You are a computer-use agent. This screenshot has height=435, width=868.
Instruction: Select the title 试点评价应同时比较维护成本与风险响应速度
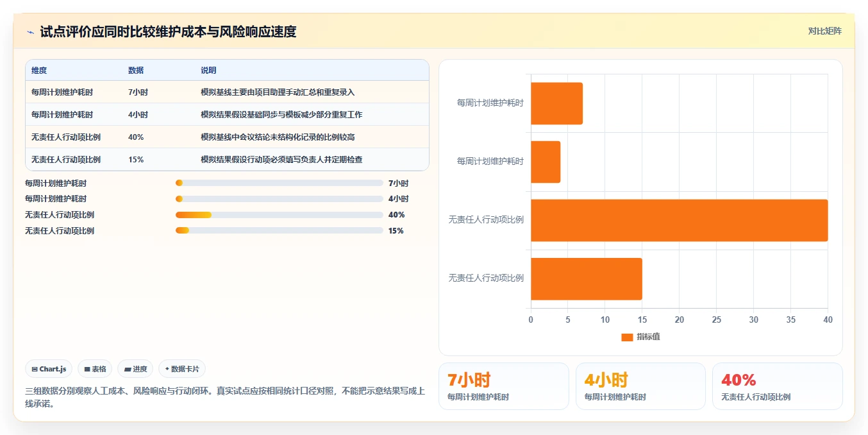click(168, 32)
